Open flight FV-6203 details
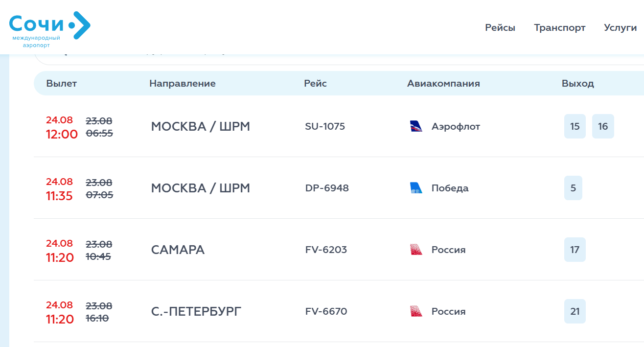The image size is (644, 347). pos(326,250)
